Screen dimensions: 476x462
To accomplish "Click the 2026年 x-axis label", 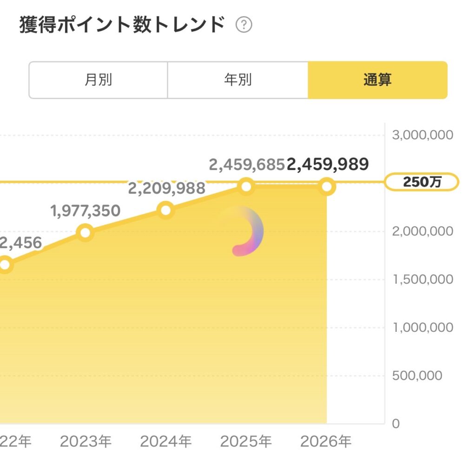I will (x=326, y=441).
